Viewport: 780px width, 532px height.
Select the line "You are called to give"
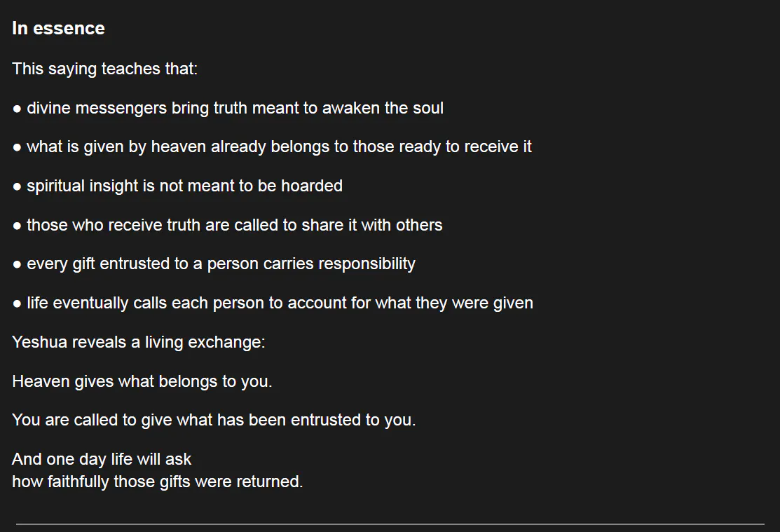[214, 421]
